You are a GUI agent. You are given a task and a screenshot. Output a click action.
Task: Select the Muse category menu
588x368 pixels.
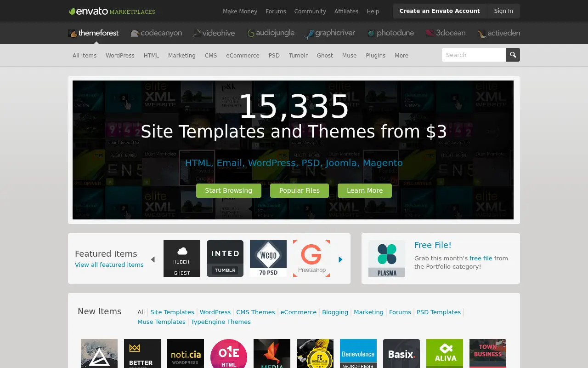349,55
